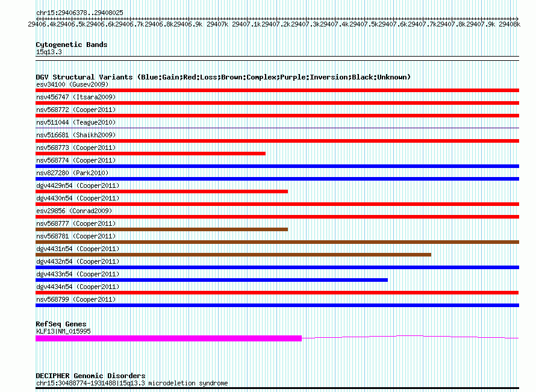This screenshot has height=392, width=536.
Task: Select the DECIPHER Genomic Disorders track heading
Action: pyautogui.click(x=90, y=376)
